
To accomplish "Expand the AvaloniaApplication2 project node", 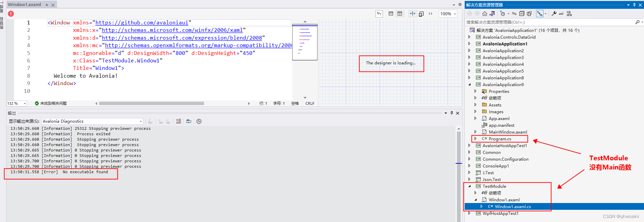I will point(470,51).
